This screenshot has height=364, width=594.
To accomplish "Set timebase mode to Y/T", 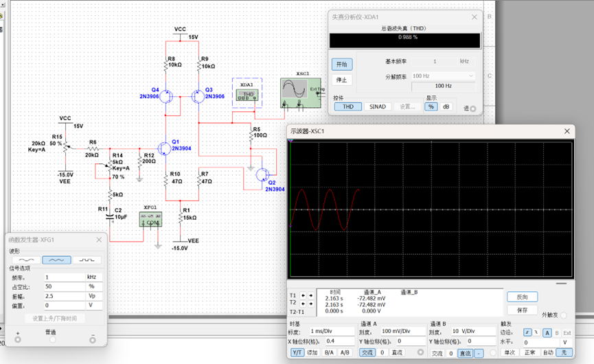I will coord(297,352).
